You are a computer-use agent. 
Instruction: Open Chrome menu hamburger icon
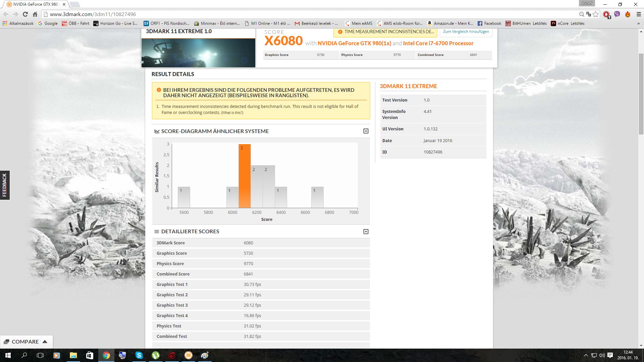[x=639, y=14]
